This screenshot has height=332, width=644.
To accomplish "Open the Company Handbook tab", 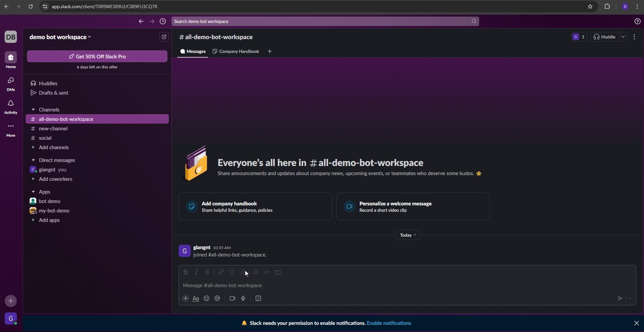I will tap(236, 52).
